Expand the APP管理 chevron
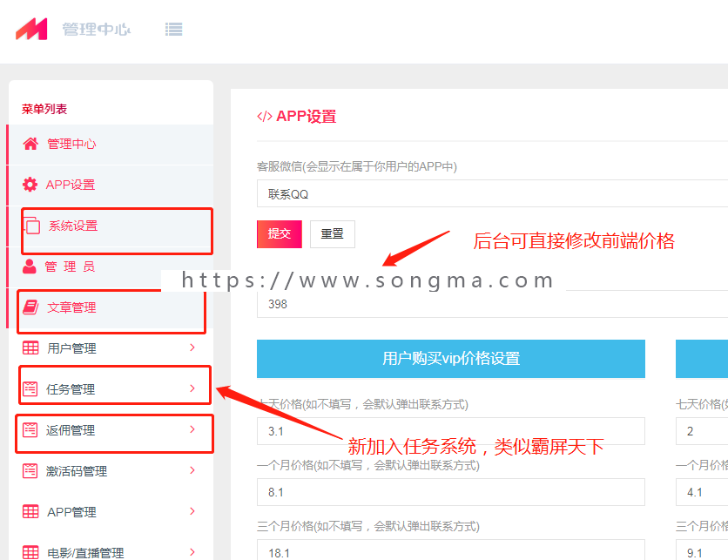 click(x=192, y=511)
